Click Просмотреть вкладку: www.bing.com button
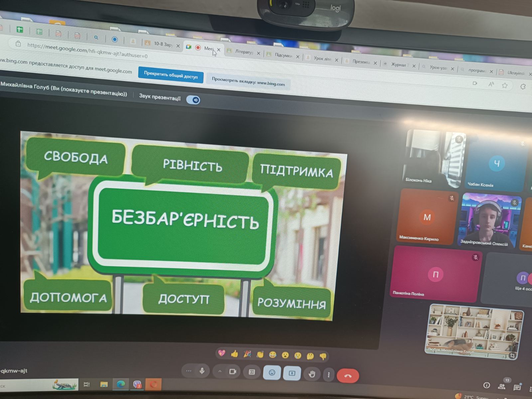Image resolution: width=532 pixels, height=399 pixels. pos(248,82)
